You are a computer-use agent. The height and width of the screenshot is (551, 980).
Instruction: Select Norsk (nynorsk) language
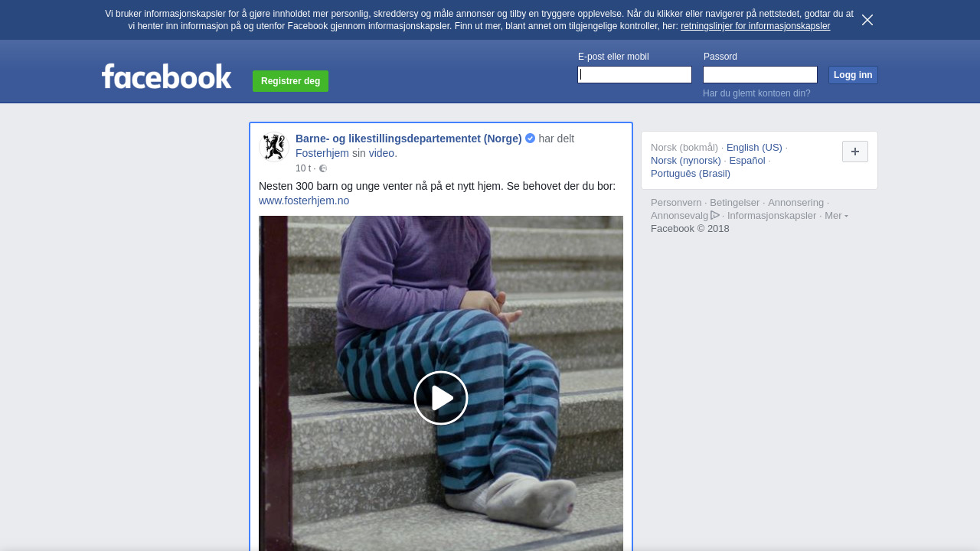(x=685, y=161)
